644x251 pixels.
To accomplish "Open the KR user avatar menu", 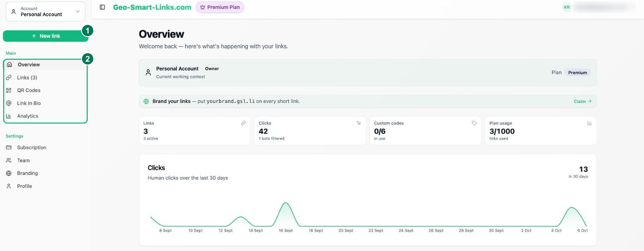I will click(x=566, y=7).
